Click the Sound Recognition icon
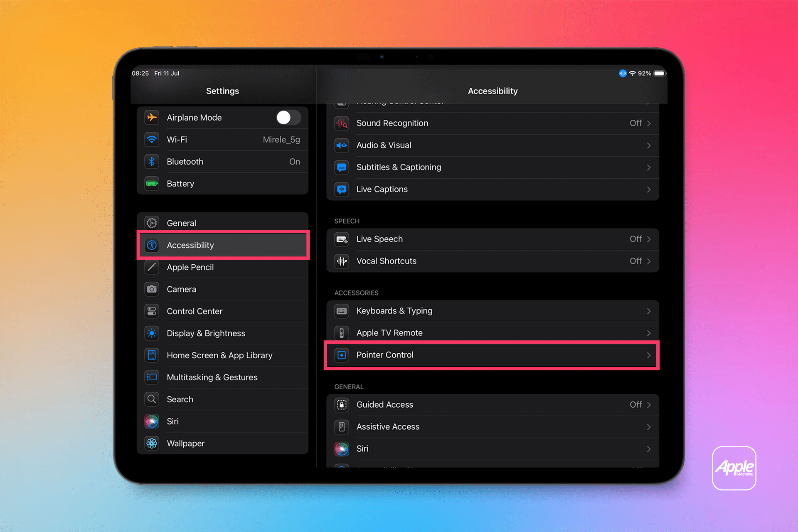The image size is (798, 532). point(342,123)
